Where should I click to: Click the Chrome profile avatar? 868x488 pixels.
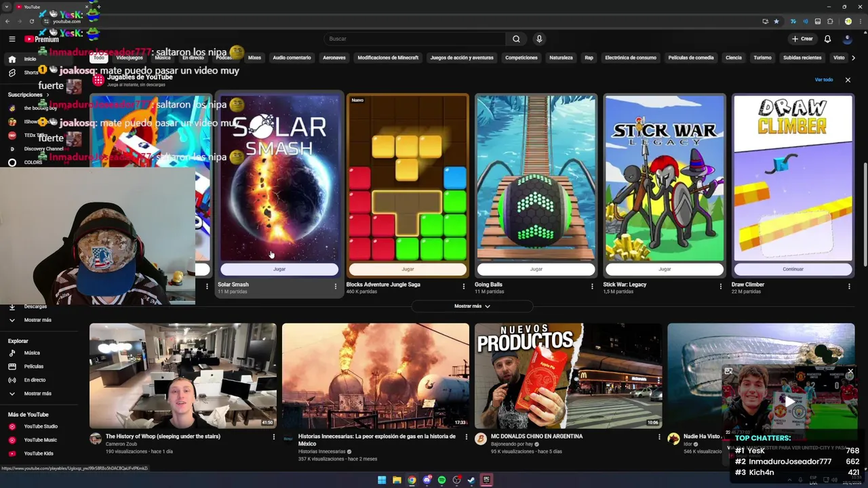point(848,21)
